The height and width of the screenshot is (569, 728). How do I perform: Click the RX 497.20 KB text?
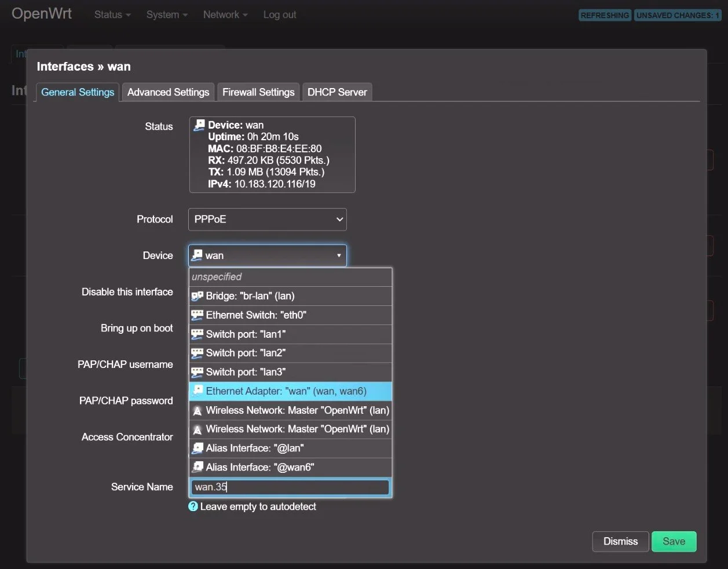[269, 160]
